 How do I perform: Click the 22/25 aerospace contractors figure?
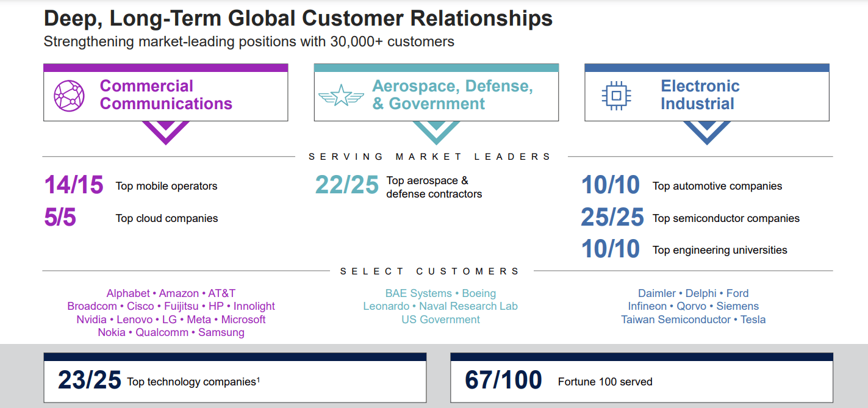pyautogui.click(x=346, y=185)
